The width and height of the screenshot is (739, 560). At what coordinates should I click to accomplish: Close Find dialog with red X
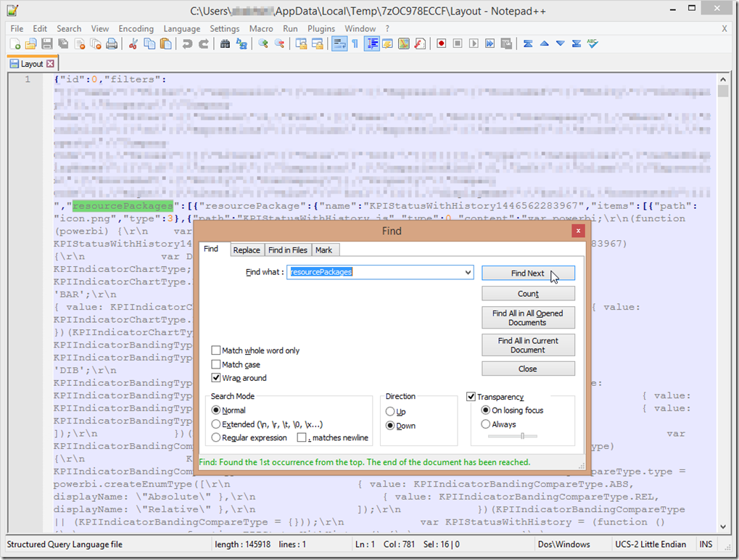(x=578, y=231)
